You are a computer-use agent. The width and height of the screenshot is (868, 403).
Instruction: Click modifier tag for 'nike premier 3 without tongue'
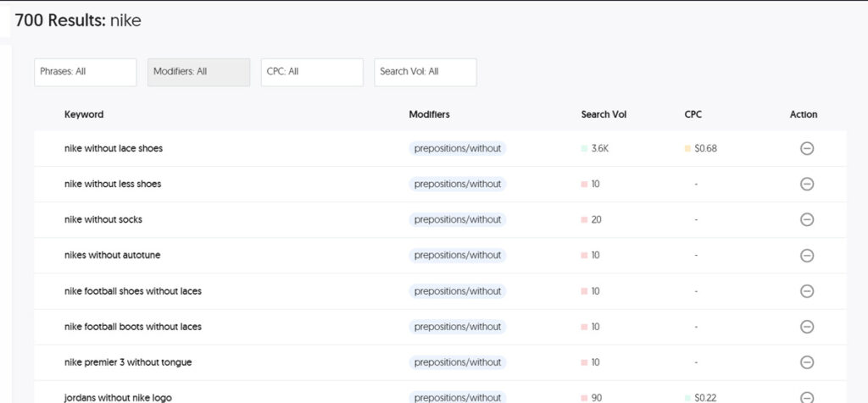pyautogui.click(x=458, y=362)
